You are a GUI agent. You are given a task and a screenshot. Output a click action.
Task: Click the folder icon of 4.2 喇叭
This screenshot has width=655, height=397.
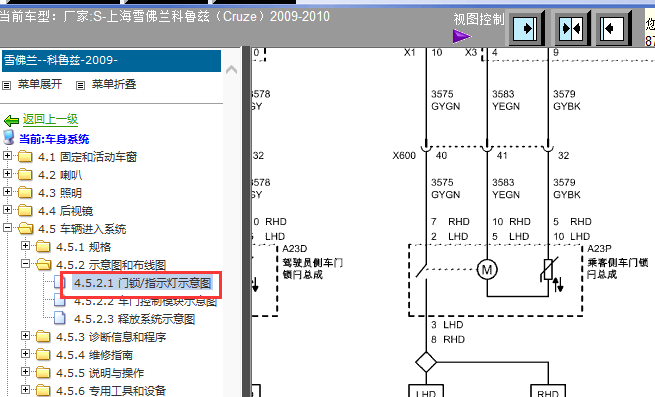pos(25,175)
